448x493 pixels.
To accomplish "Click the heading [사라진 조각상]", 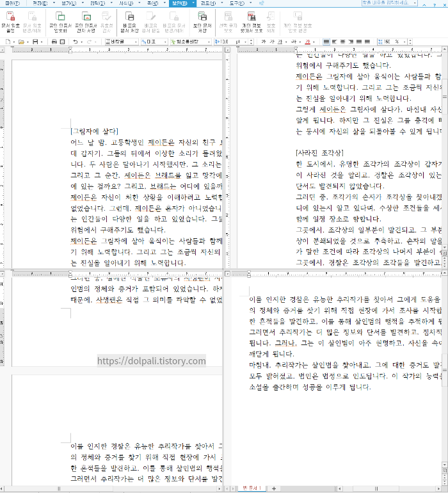I will click(319, 153).
